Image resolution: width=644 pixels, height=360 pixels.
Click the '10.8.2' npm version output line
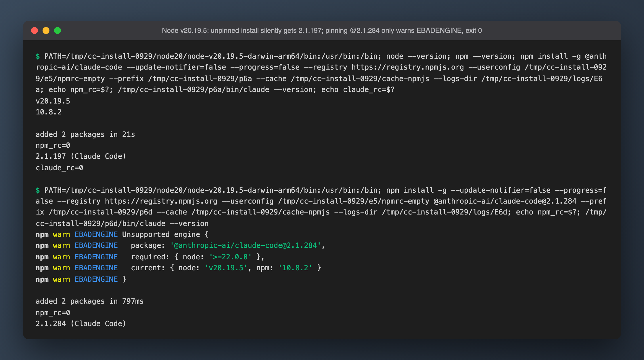[x=49, y=112]
